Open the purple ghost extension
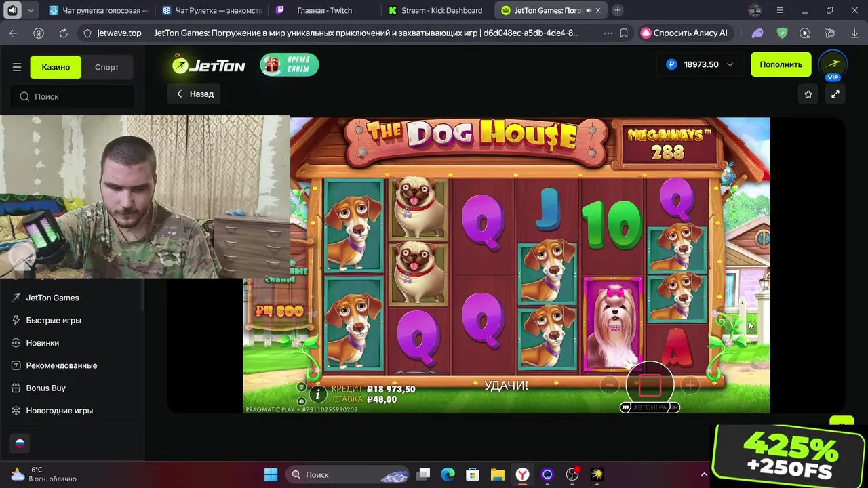The width and height of the screenshot is (868, 488). pyautogui.click(x=757, y=33)
